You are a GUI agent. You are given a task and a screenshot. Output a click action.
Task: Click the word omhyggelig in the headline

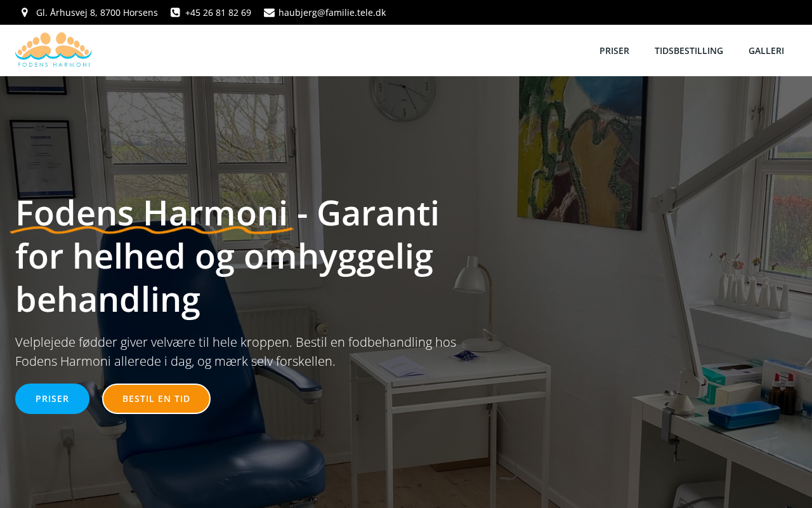tap(338, 256)
